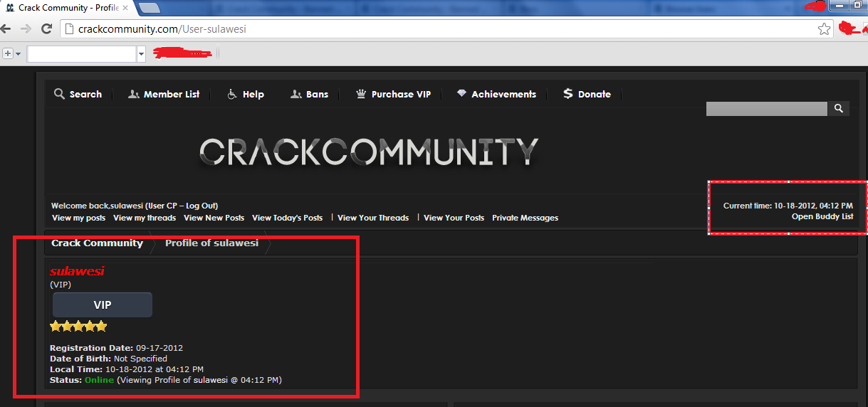This screenshot has height=407, width=868.
Task: Bookmark page with star icon
Action: (x=824, y=29)
